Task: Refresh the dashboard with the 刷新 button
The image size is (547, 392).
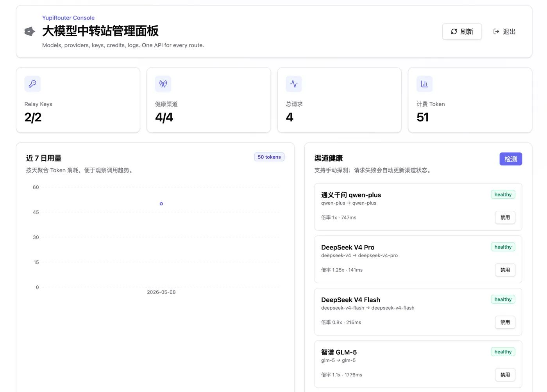Action: [462, 32]
